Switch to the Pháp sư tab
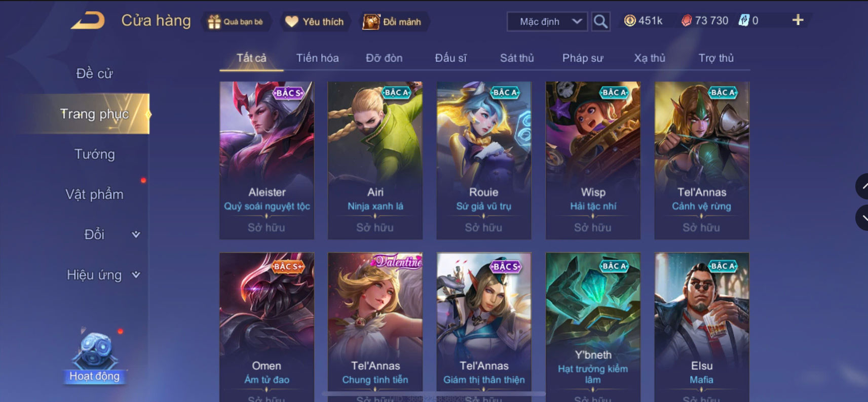The height and width of the screenshot is (402, 868). point(583,58)
